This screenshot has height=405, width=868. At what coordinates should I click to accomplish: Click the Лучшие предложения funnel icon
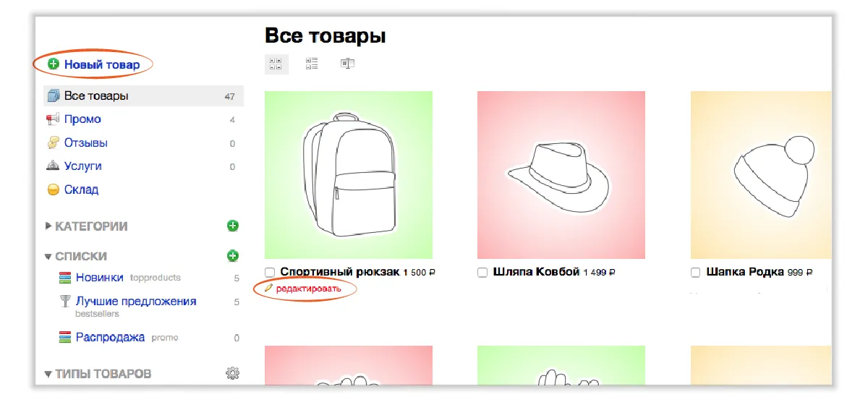click(x=64, y=301)
